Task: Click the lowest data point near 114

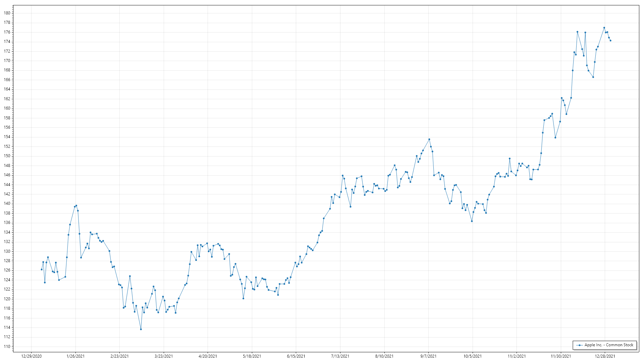Action: (x=141, y=329)
